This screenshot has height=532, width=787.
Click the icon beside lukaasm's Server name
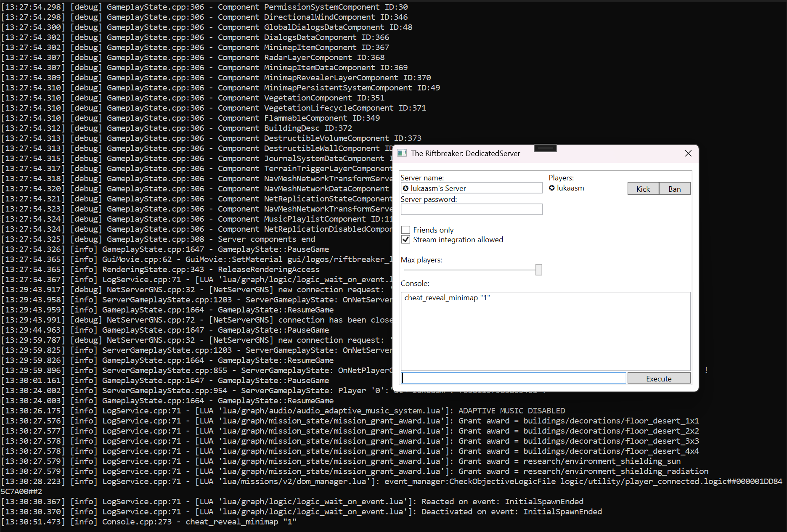(405, 188)
